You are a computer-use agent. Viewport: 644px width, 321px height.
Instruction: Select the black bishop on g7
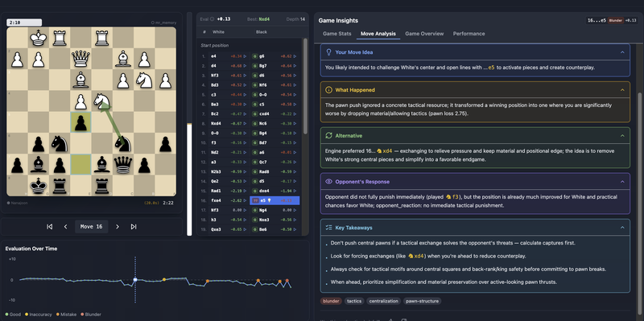click(x=39, y=164)
